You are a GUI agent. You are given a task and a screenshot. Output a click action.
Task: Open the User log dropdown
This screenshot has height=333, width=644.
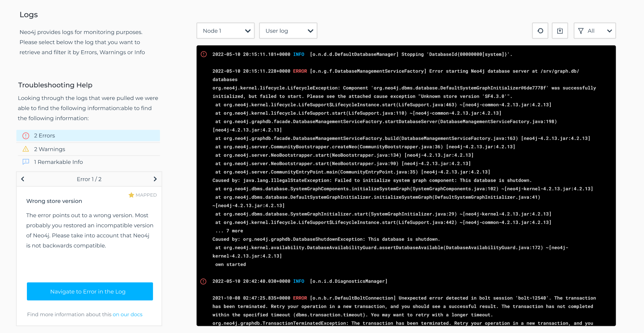point(288,31)
